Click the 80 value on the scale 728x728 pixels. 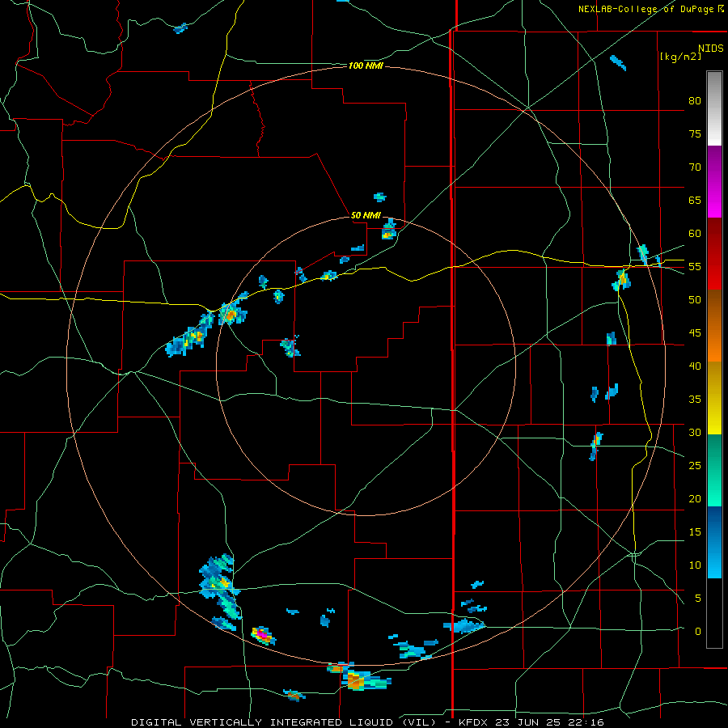(x=695, y=101)
